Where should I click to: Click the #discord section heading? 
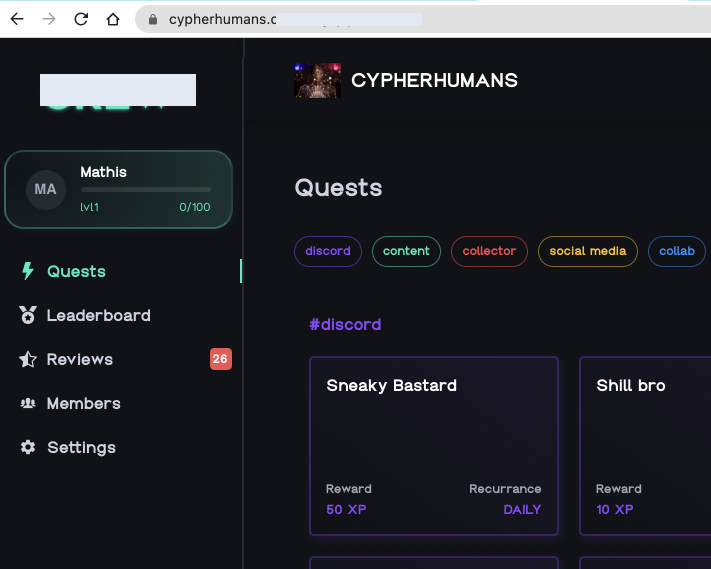tap(345, 325)
